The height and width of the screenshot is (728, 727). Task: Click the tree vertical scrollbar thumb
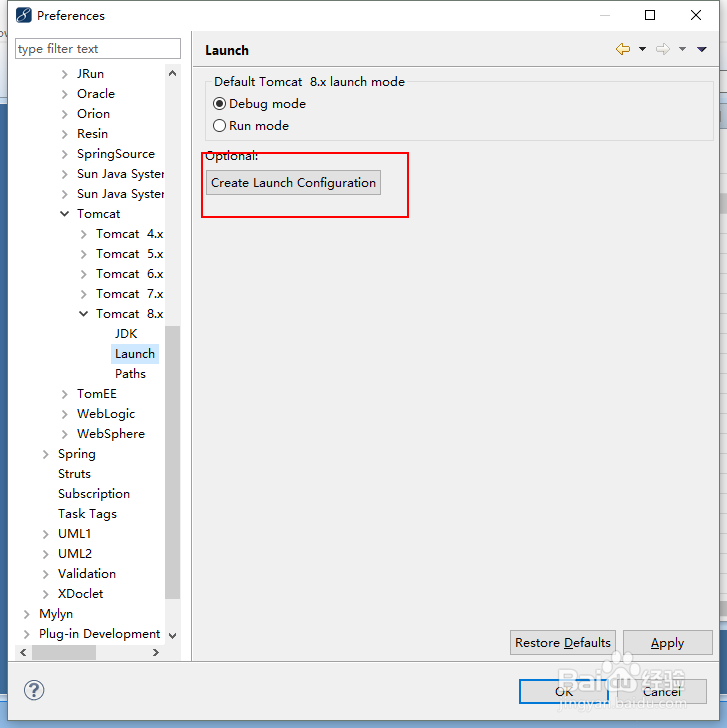click(172, 462)
